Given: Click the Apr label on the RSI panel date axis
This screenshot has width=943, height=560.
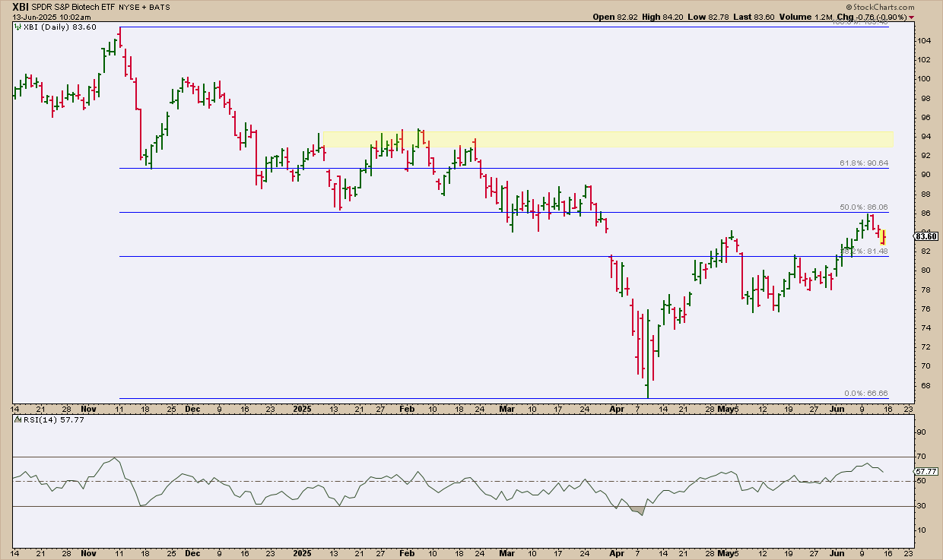Looking at the screenshot, I should [x=615, y=552].
